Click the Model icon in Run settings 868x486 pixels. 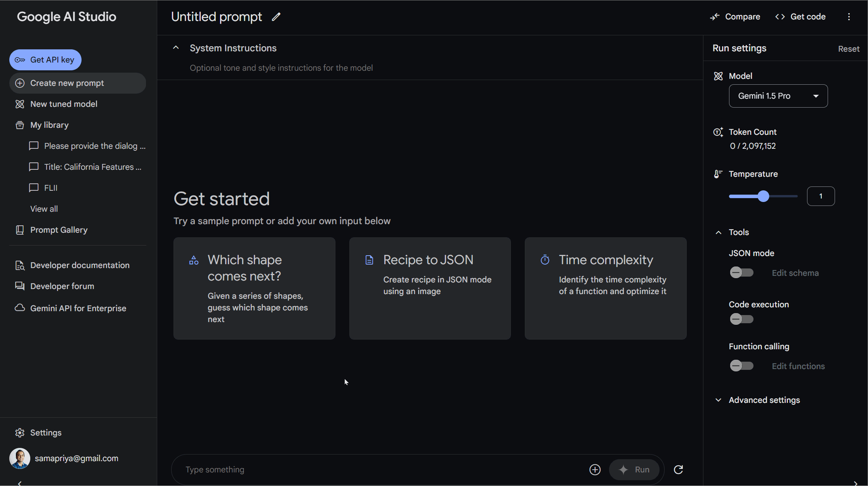(x=718, y=76)
